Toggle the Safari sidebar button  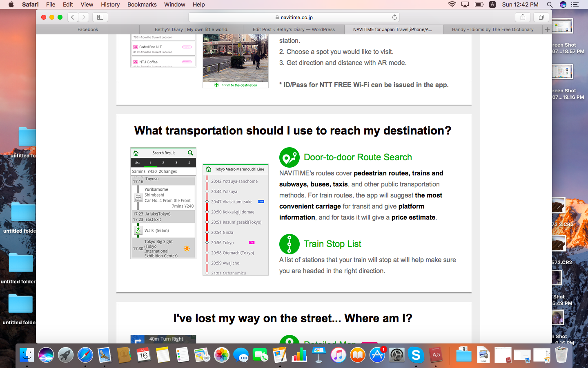(x=100, y=17)
